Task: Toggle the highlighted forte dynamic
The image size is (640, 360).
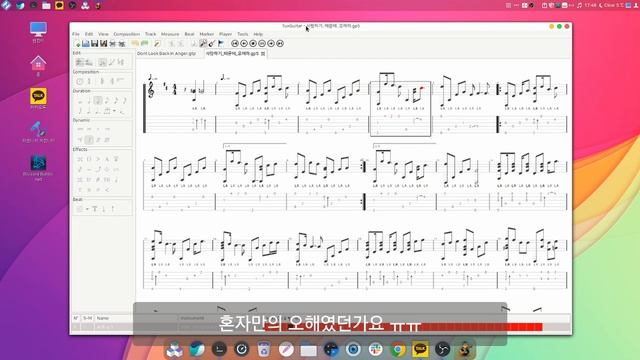Action: pyautogui.click(x=89, y=140)
